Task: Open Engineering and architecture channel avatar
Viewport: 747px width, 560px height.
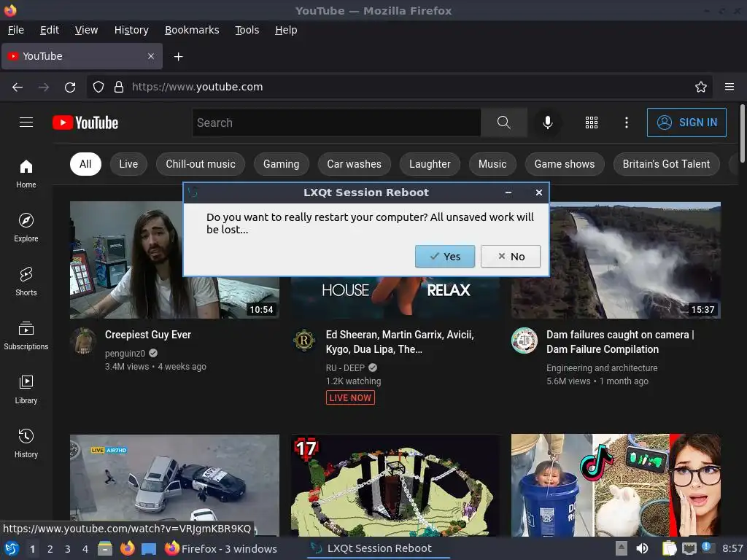Action: [524, 341]
